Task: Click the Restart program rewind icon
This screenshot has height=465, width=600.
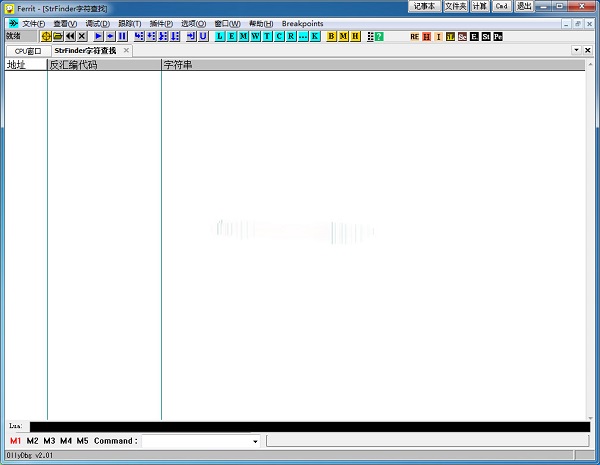Action: pos(70,36)
